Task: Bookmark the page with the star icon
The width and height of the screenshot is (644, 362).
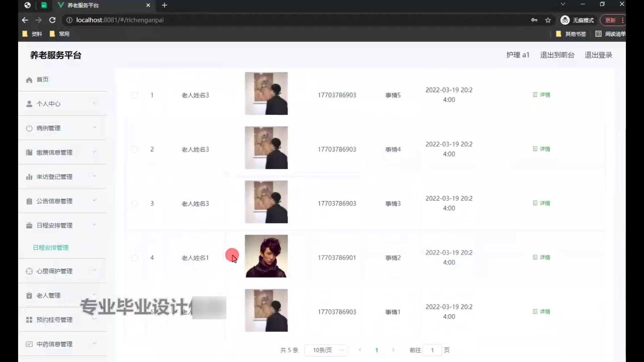Action: click(548, 20)
